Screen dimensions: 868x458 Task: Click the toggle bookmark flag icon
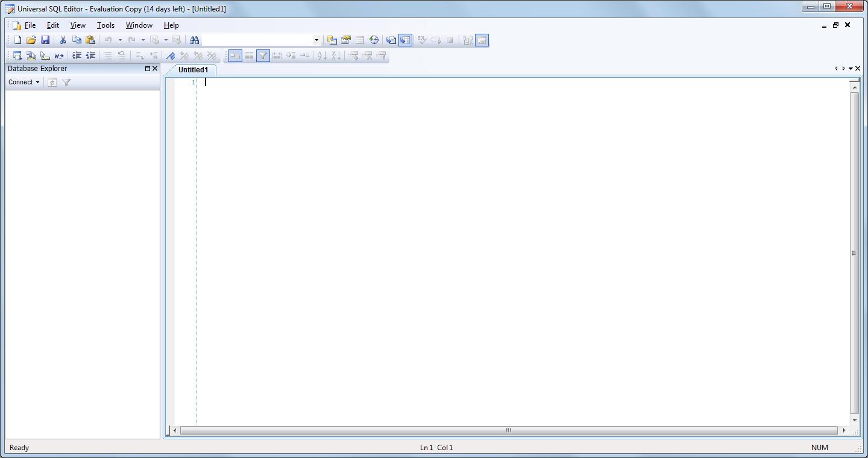pos(171,56)
